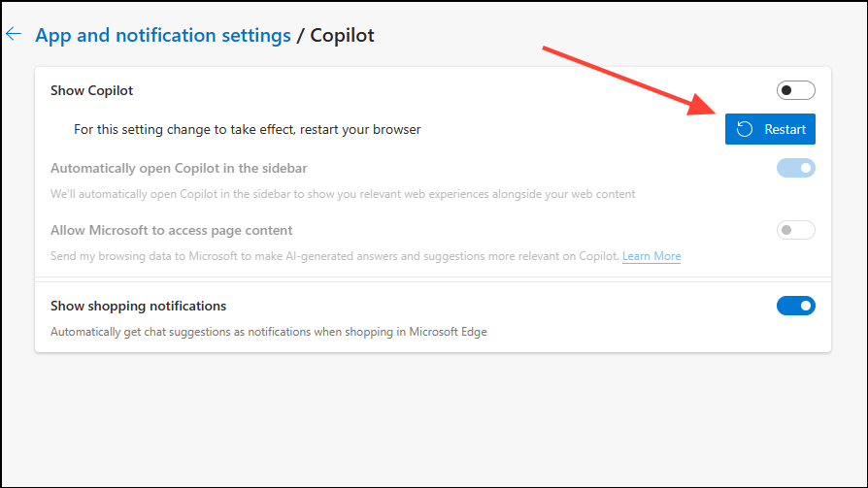The image size is (868, 488).
Task: Click the slash separator in the breadcrumb
Action: point(300,35)
